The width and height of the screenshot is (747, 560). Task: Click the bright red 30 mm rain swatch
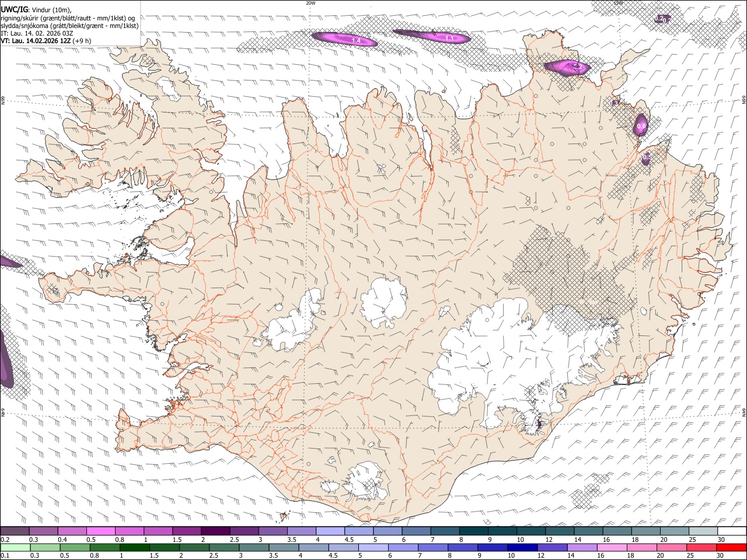pyautogui.click(x=731, y=548)
